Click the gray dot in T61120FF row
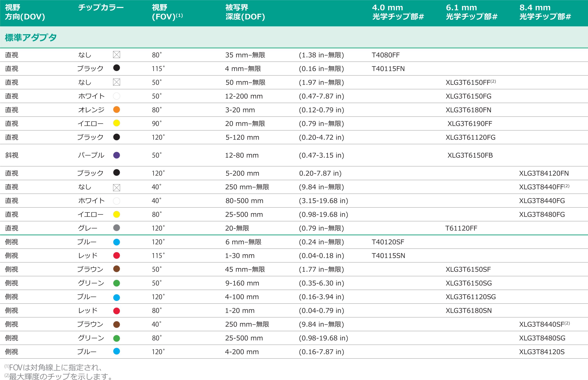The width and height of the screenshot is (588, 380). pyautogui.click(x=116, y=228)
